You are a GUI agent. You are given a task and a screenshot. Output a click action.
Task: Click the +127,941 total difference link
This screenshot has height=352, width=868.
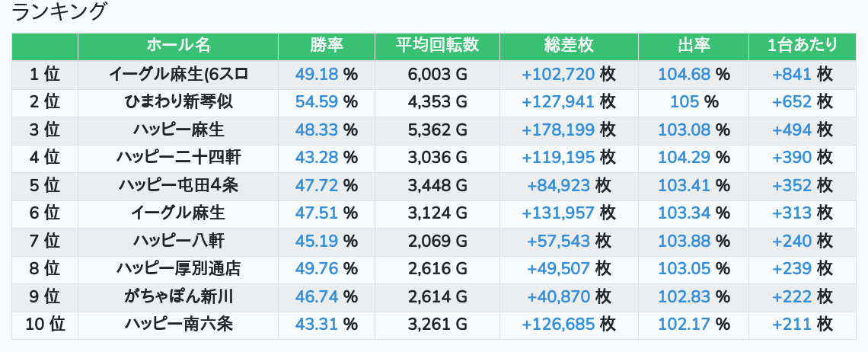(558, 101)
